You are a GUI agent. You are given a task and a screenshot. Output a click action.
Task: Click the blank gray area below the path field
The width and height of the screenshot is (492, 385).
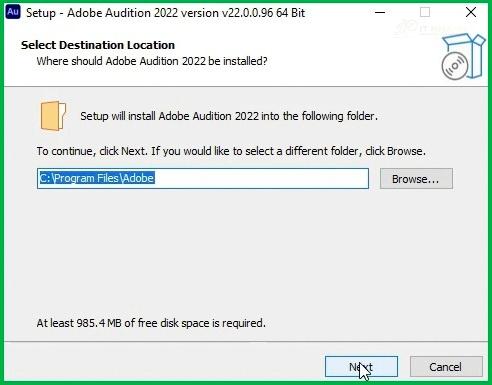pos(246,253)
